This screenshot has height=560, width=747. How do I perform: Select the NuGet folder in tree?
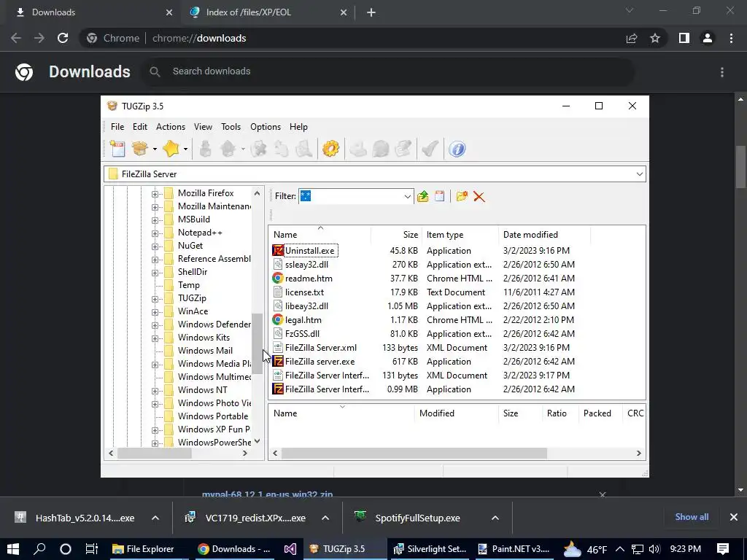[x=190, y=245]
